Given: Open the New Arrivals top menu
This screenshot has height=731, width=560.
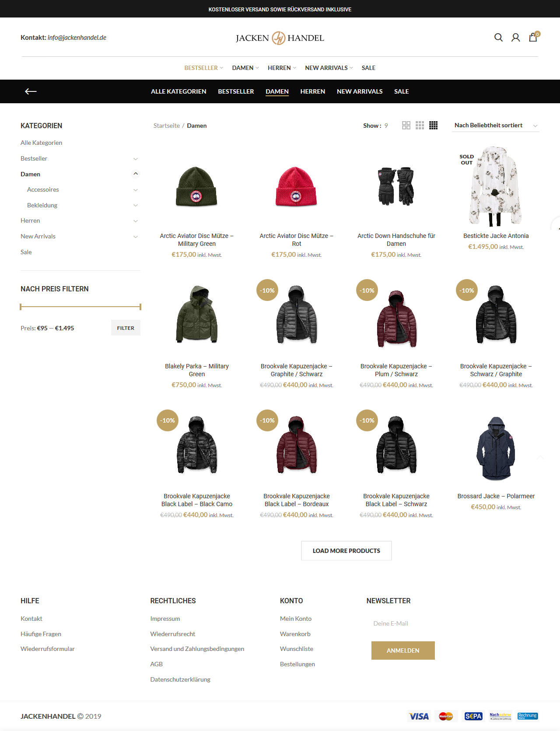Looking at the screenshot, I should tap(329, 68).
